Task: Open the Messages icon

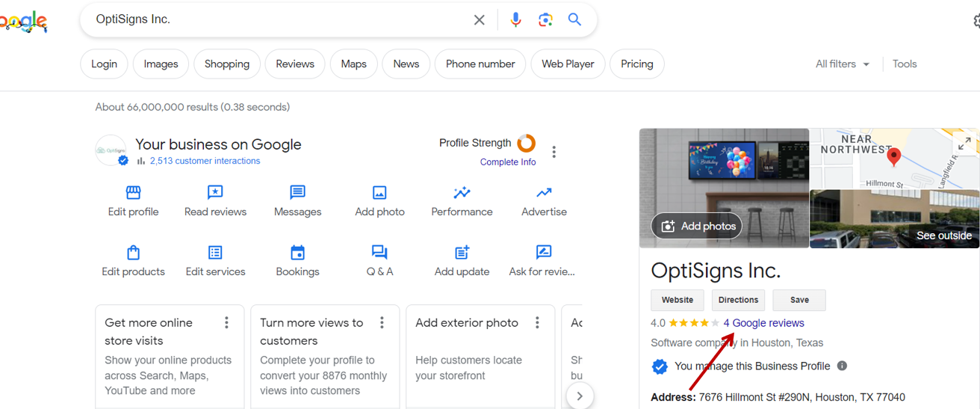Action: tap(297, 193)
